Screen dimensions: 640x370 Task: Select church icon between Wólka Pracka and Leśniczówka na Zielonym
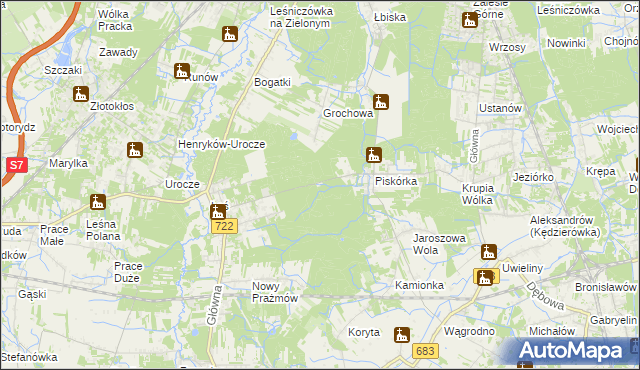(230, 34)
